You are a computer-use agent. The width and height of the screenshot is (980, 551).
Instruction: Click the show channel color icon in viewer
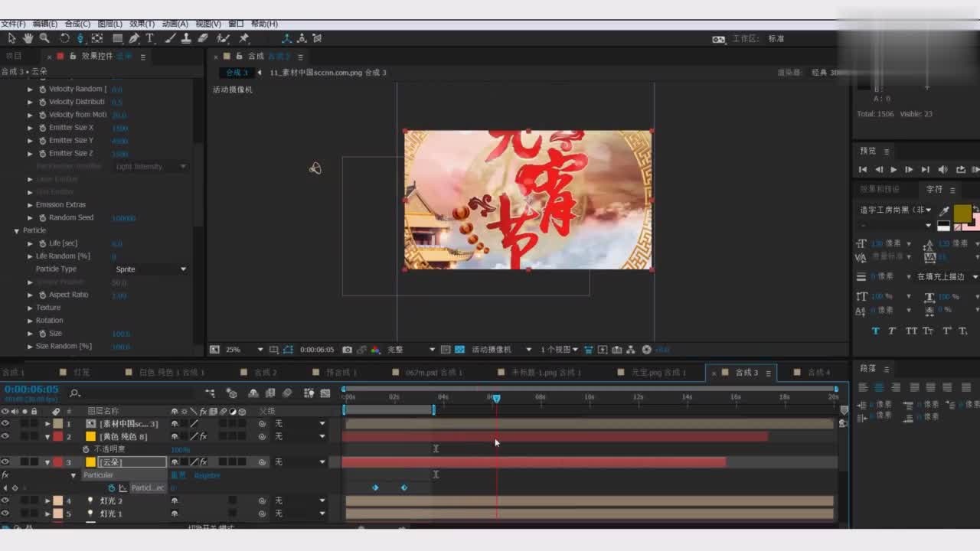(375, 350)
